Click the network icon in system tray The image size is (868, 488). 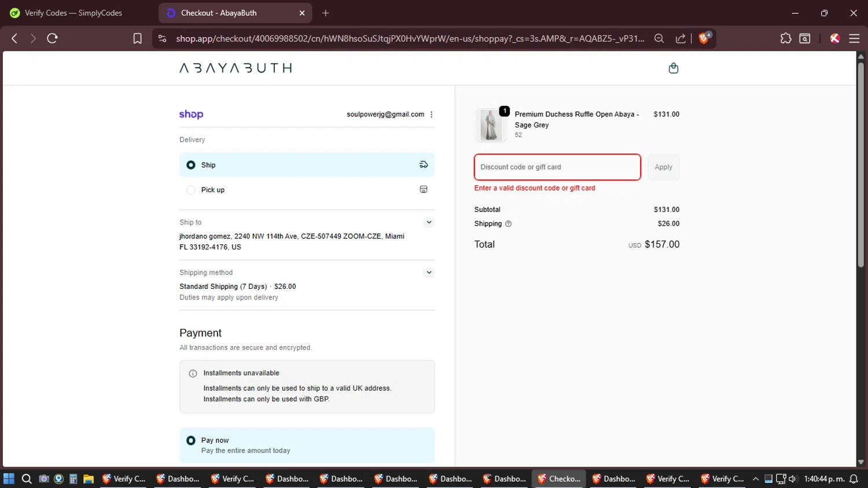point(781,479)
